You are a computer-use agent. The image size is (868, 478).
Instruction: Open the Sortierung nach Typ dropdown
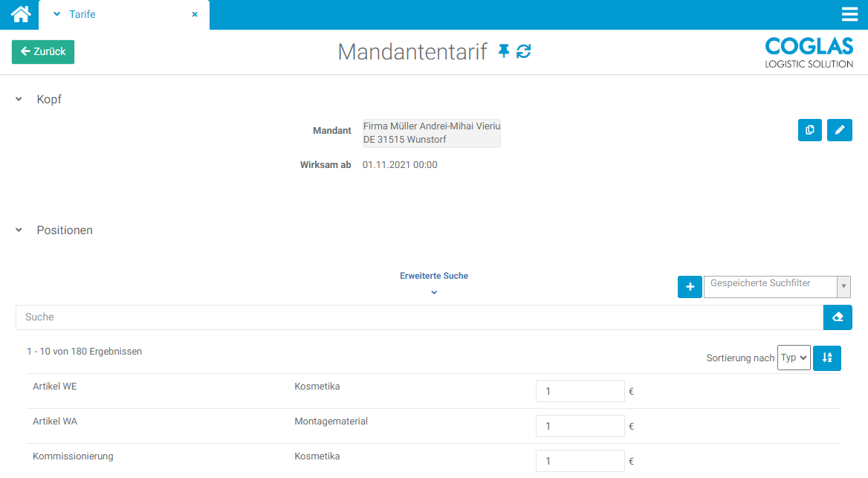(793, 358)
